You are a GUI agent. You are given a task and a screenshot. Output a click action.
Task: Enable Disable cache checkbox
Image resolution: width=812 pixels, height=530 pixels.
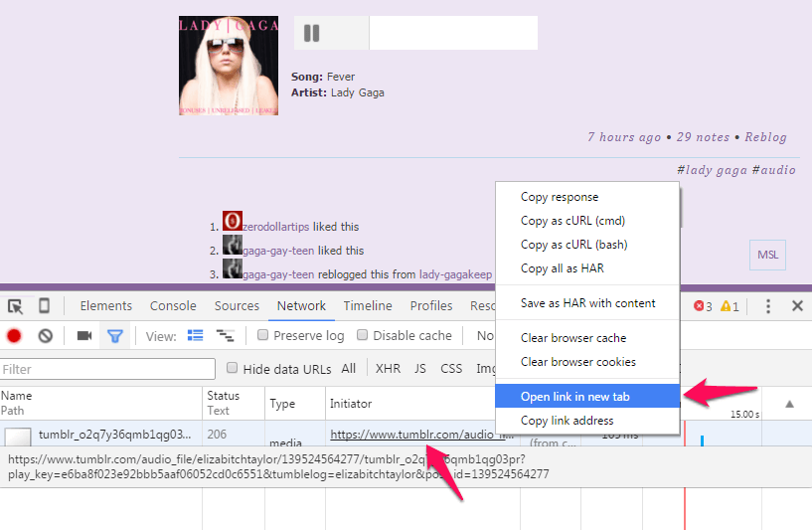[x=363, y=335]
